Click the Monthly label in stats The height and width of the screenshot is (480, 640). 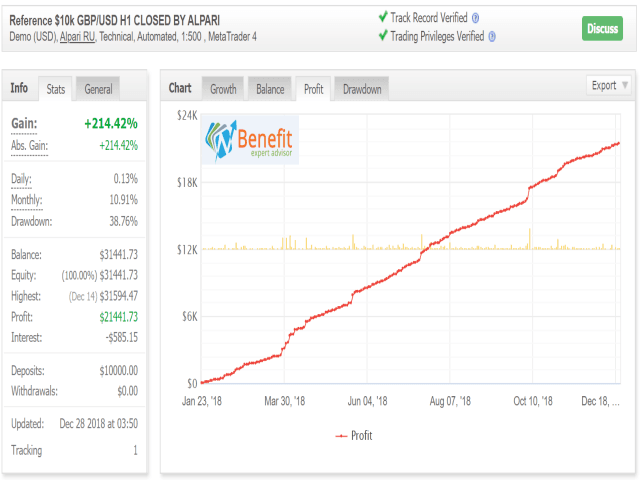coord(27,200)
